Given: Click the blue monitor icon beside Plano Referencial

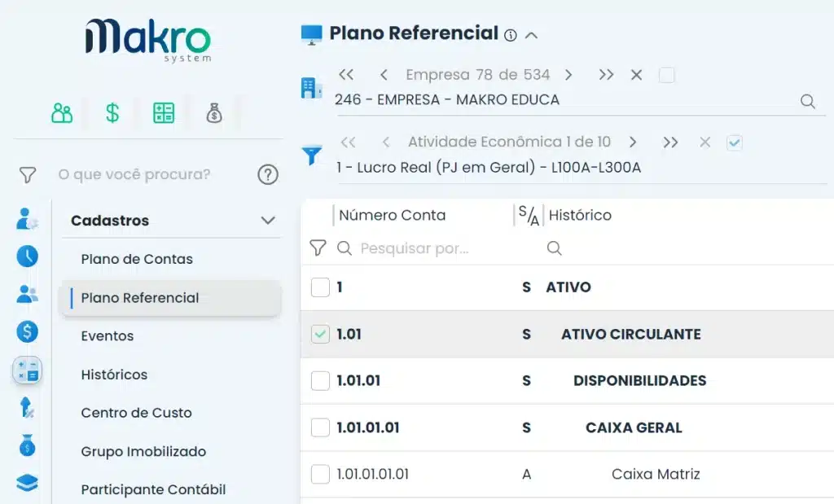Looking at the screenshot, I should (312, 34).
